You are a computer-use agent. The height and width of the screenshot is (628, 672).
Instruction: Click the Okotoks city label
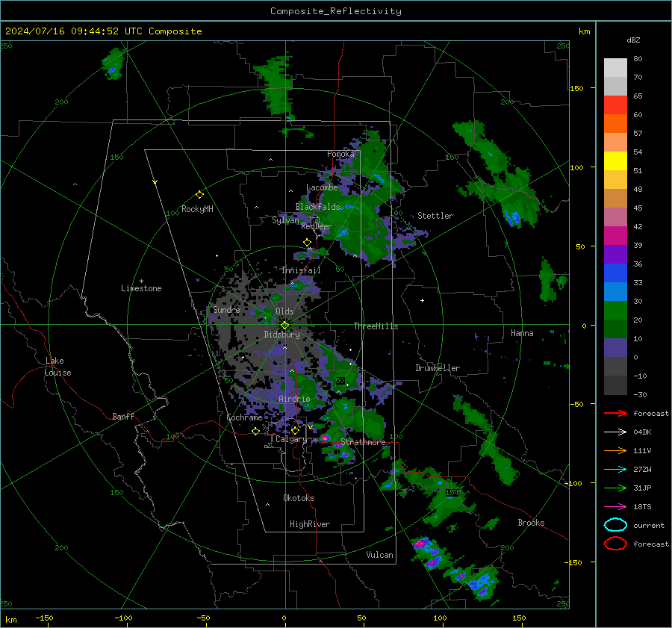[x=299, y=498]
